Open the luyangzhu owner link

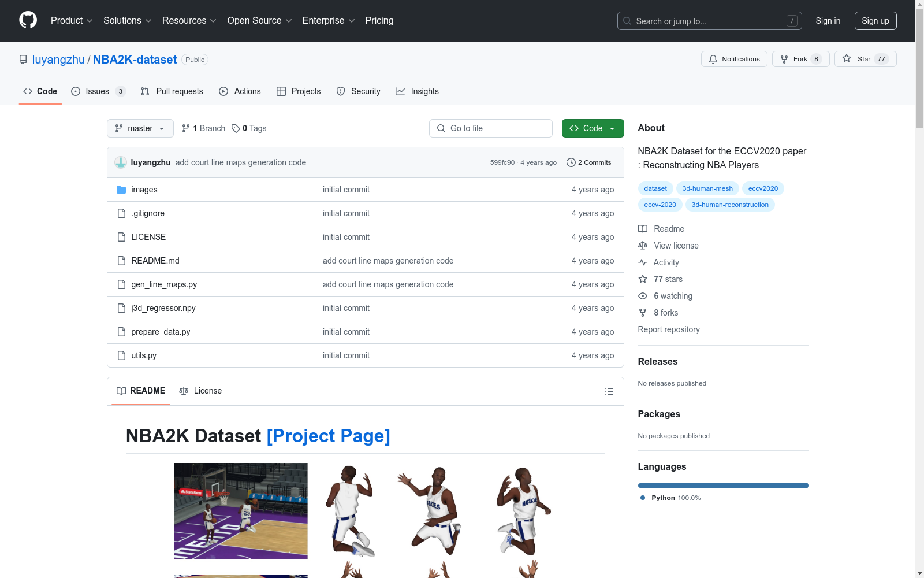click(58, 60)
